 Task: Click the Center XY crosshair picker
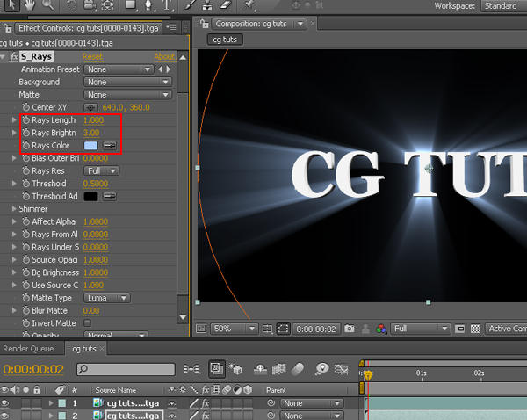tap(90, 107)
